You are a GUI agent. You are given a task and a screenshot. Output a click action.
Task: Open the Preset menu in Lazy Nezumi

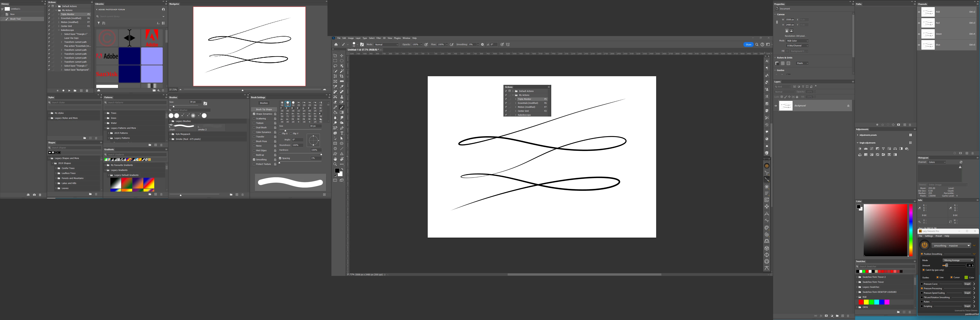tap(939, 236)
